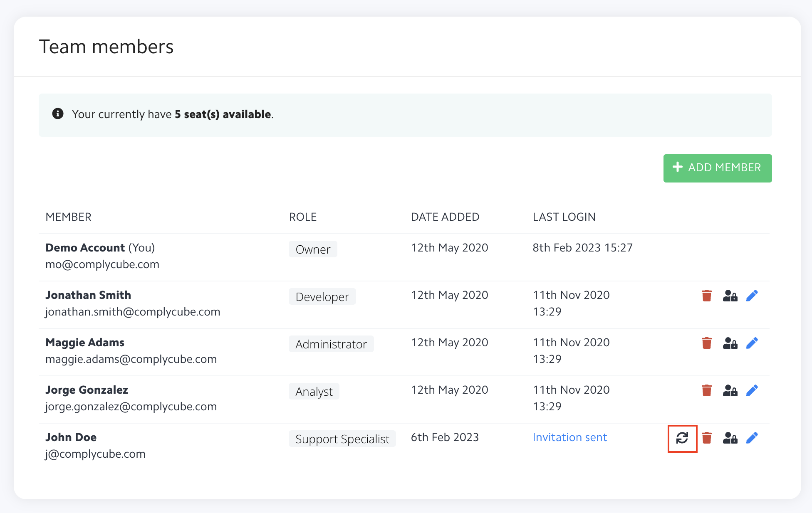
Task: Click email j@complycube.com
Action: pyautogui.click(x=95, y=454)
